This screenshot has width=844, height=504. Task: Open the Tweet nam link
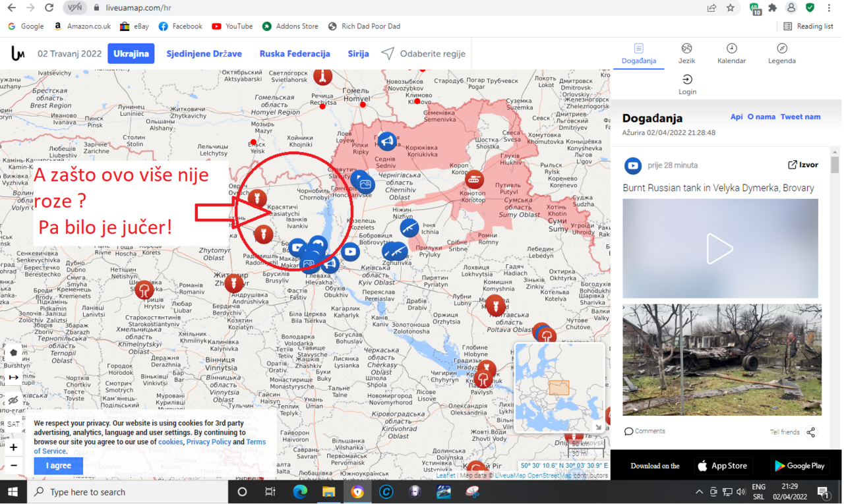800,117
